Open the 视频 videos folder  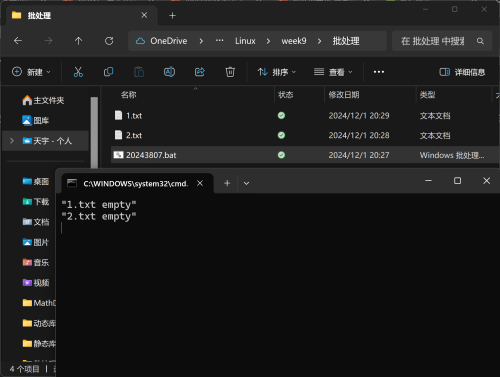[x=36, y=283]
